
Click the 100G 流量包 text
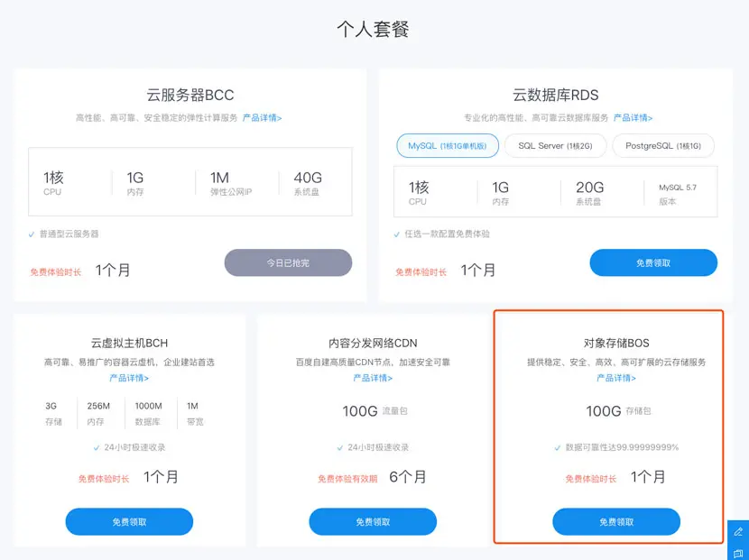(374, 410)
